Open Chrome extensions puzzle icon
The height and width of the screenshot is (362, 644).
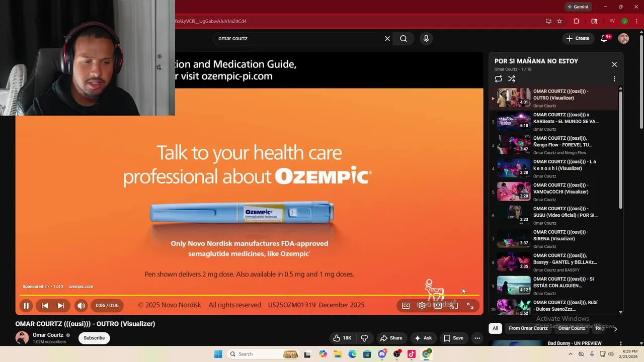[577, 21]
